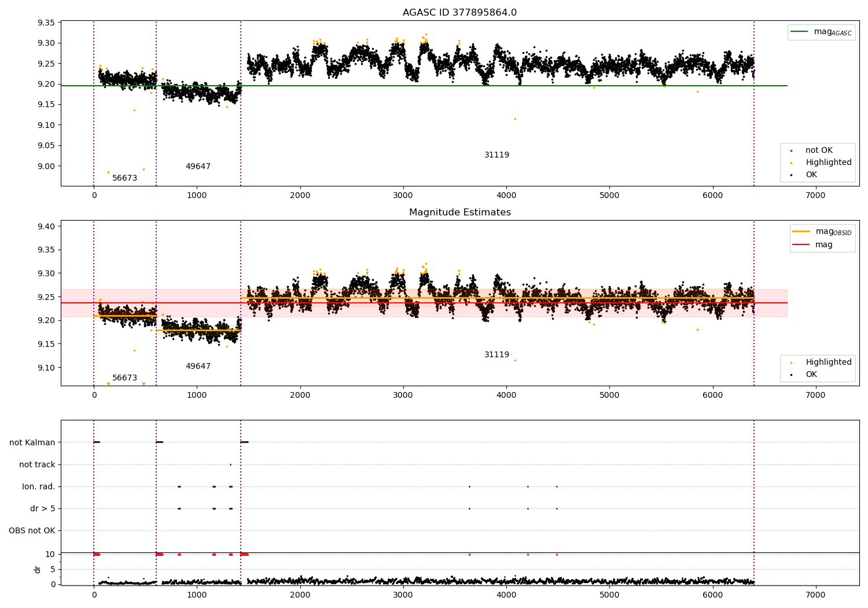Click the 10 tick on dr axis
Image resolution: width=868 pixels, height=608 pixels.
(50, 554)
